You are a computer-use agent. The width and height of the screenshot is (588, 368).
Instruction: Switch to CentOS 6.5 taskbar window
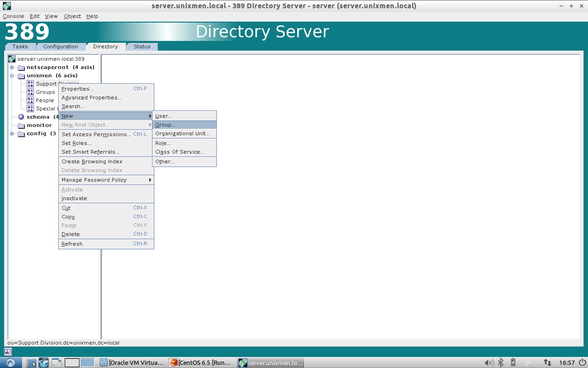coord(201,362)
